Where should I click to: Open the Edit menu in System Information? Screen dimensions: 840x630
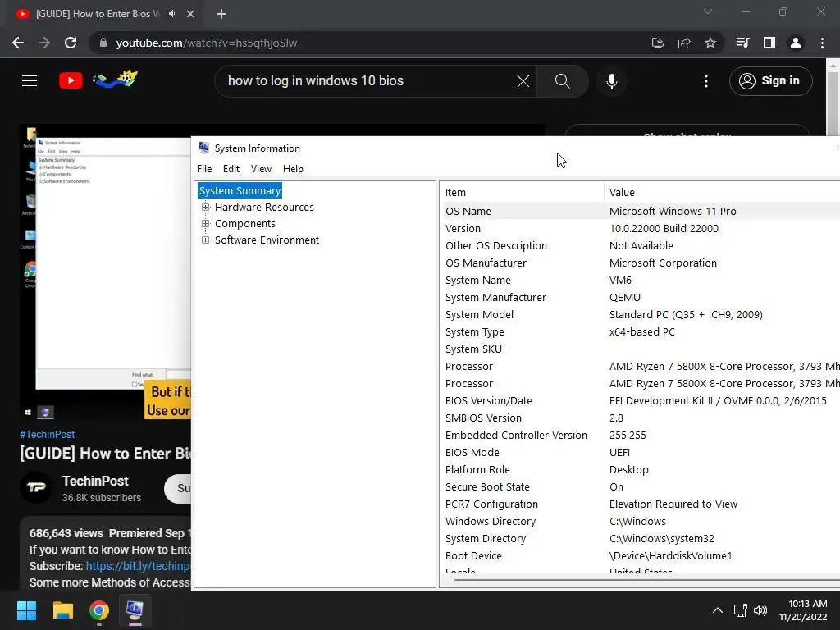pyautogui.click(x=231, y=169)
